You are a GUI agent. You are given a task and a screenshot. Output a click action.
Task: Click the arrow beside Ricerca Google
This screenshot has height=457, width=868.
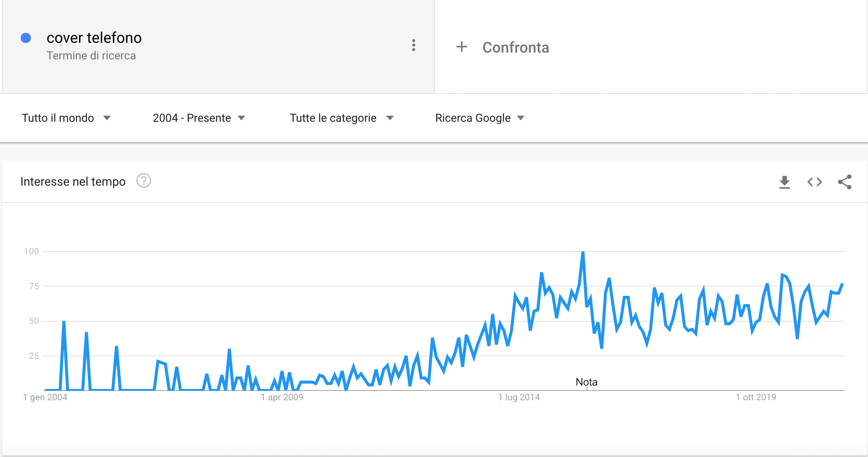click(x=520, y=118)
